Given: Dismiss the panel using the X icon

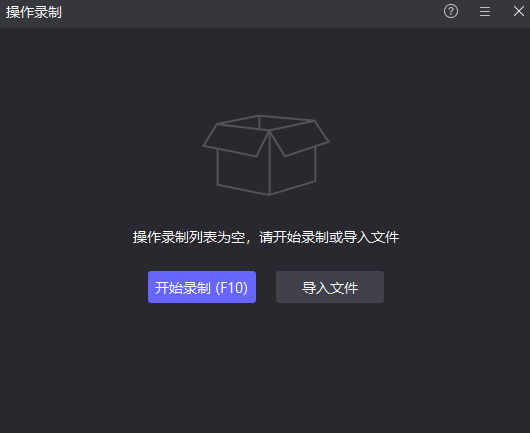Looking at the screenshot, I should tap(519, 11).
